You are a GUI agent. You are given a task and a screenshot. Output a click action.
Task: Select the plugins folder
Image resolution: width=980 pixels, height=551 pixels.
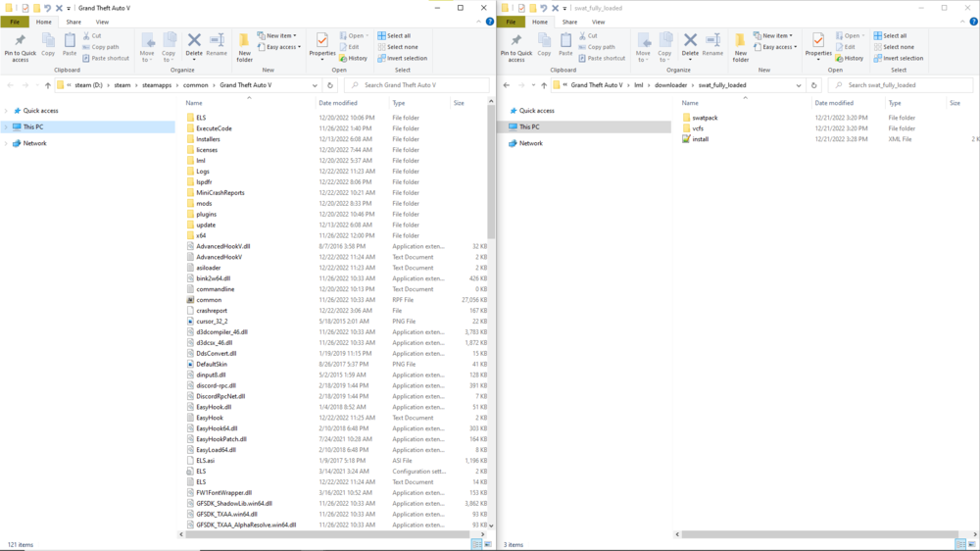(206, 214)
